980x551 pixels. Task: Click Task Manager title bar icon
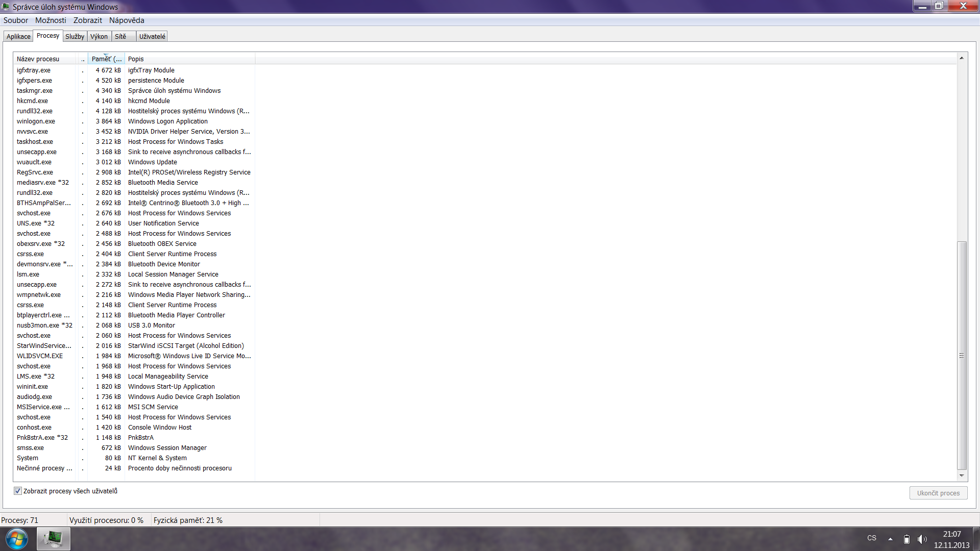pyautogui.click(x=6, y=7)
